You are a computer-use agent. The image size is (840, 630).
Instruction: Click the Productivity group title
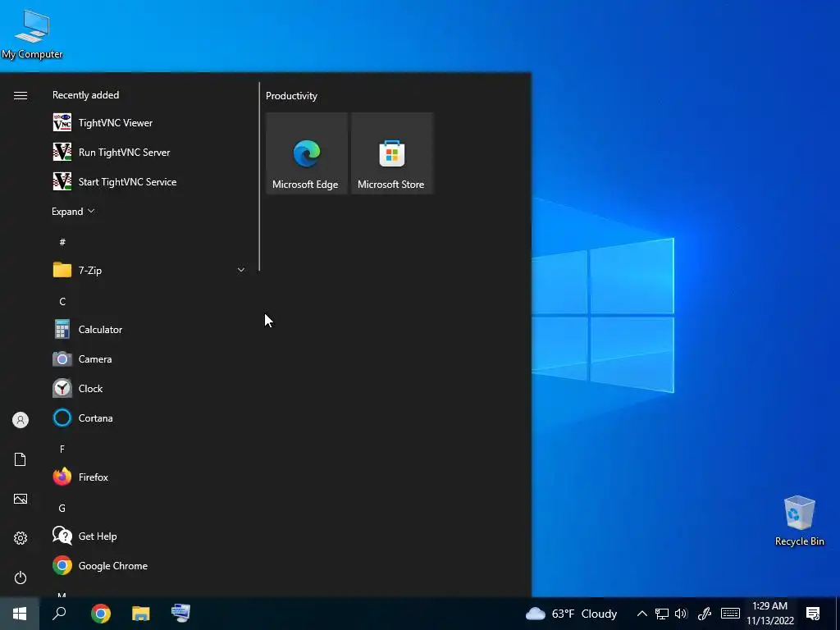click(291, 96)
